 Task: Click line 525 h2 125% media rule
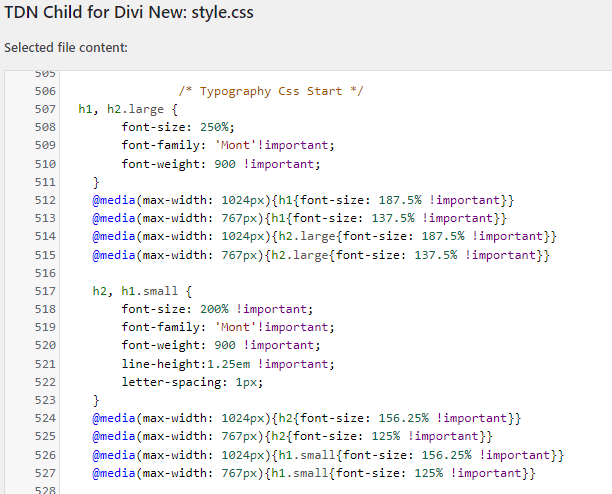[x=292, y=436]
